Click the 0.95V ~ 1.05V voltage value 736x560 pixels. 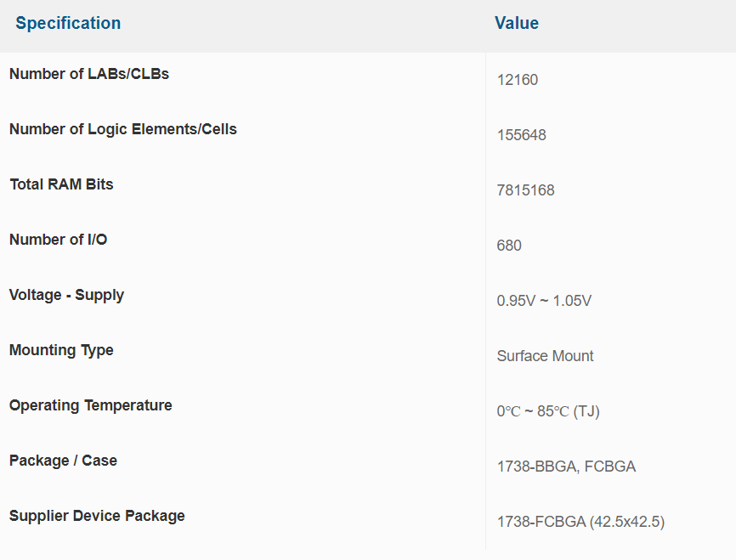point(544,301)
